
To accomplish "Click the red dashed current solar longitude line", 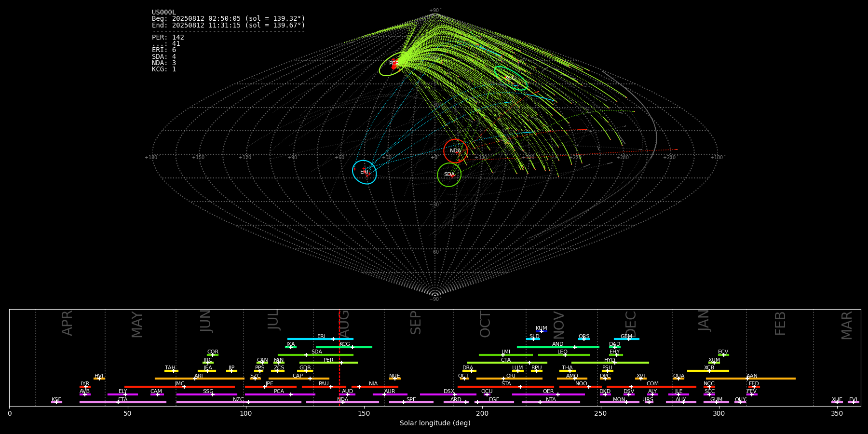I will click(x=339, y=357).
